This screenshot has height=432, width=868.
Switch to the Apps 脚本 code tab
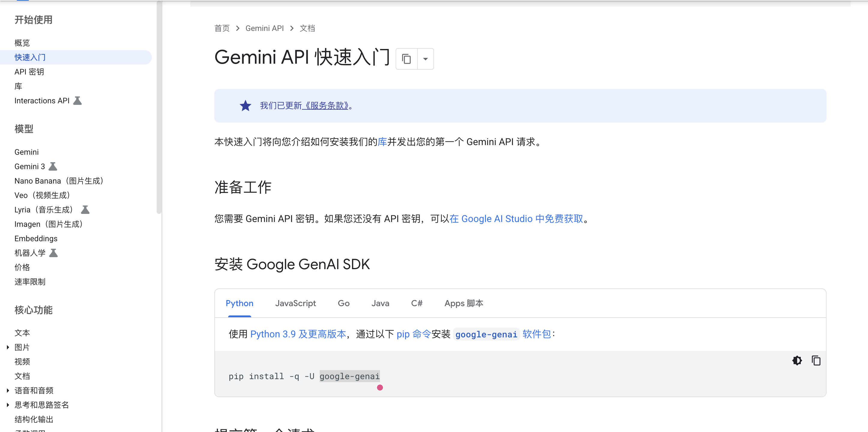click(464, 303)
